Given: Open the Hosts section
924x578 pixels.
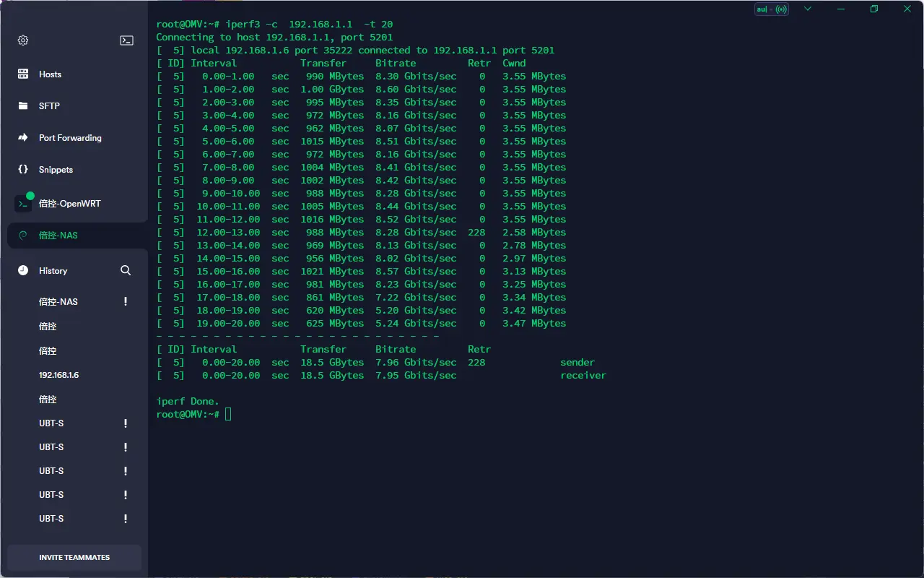Looking at the screenshot, I should (x=50, y=74).
